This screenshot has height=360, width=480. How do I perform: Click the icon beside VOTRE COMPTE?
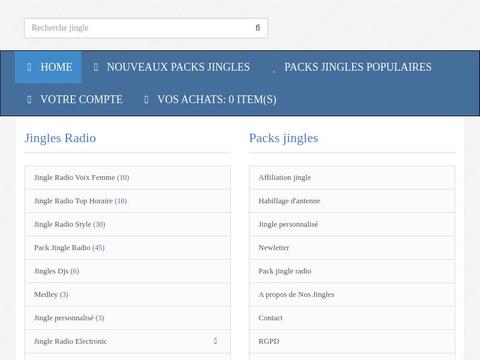coord(29,99)
